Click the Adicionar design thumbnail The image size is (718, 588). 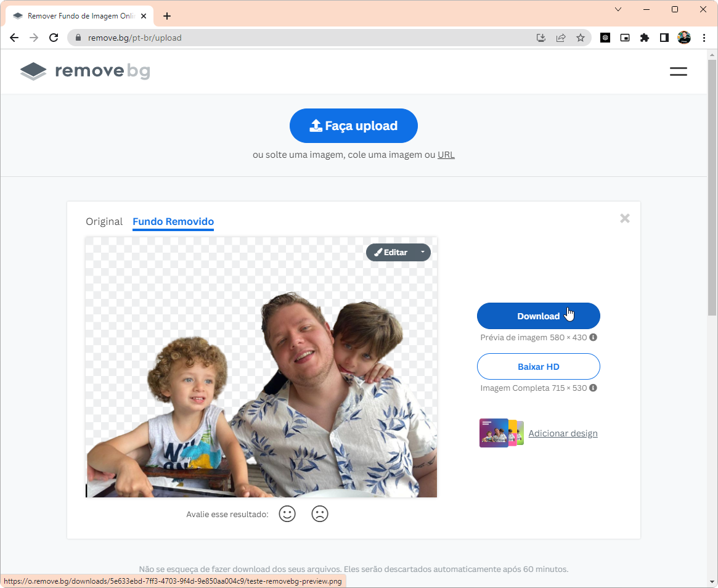pyautogui.click(x=502, y=433)
